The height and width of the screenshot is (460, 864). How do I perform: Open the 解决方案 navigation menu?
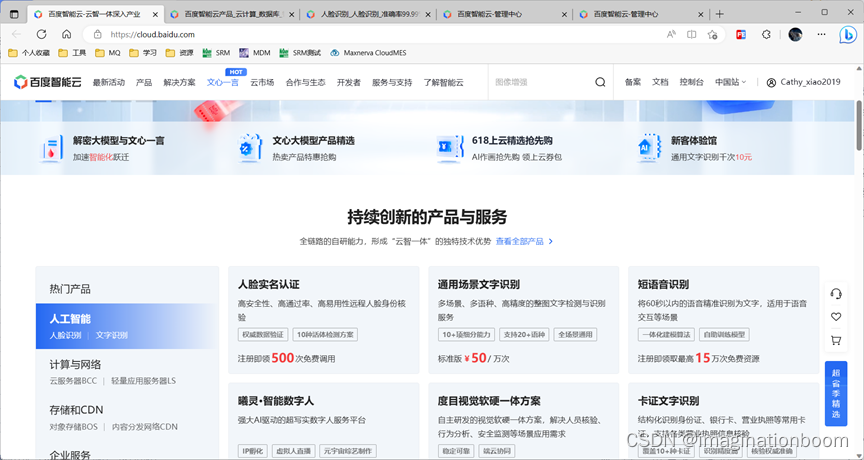(180, 82)
